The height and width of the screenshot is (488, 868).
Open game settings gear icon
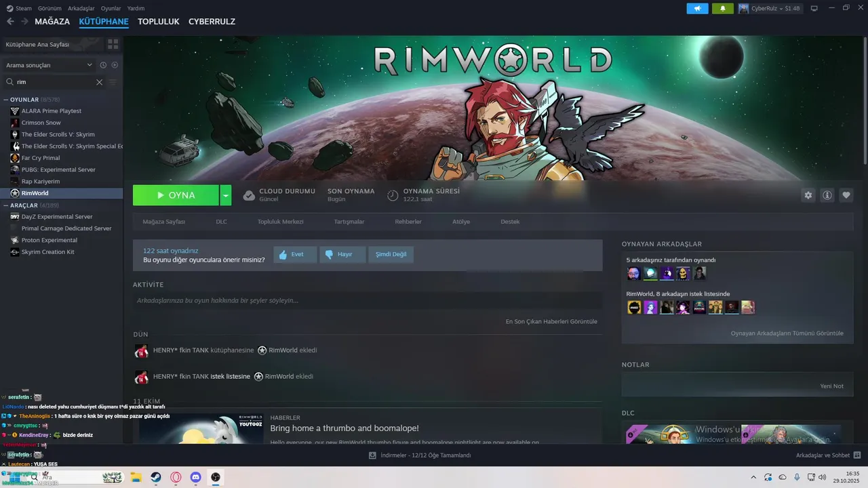[x=808, y=195]
